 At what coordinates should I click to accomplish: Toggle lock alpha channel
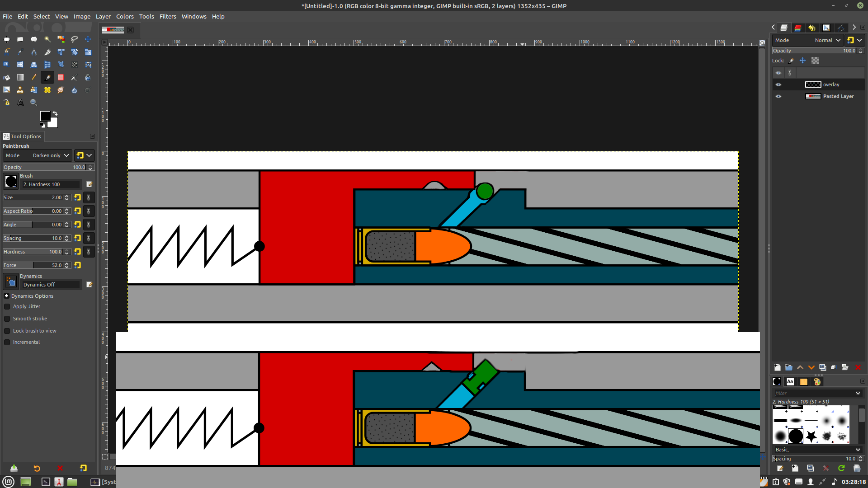click(815, 61)
